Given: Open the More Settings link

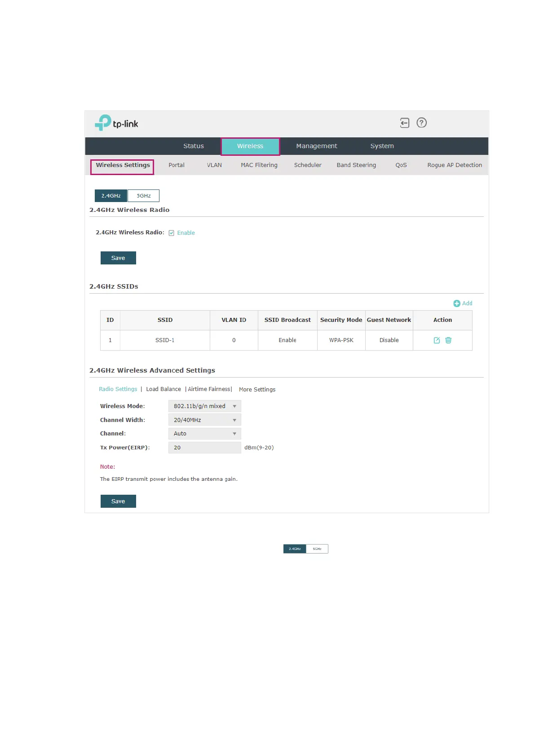Looking at the screenshot, I should [257, 390].
